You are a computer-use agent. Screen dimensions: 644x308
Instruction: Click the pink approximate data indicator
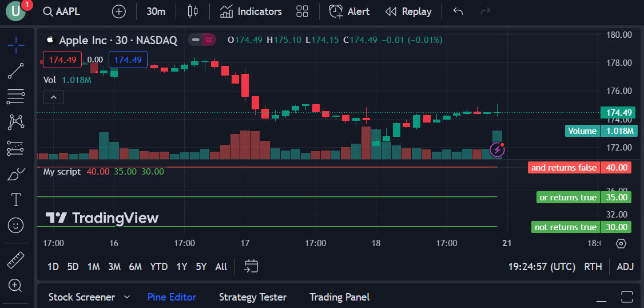[209, 40]
